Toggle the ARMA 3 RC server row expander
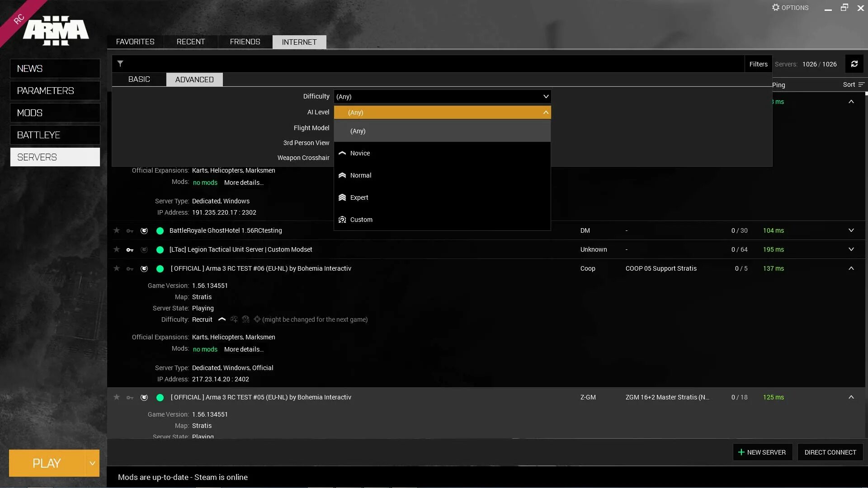The height and width of the screenshot is (488, 868). pos(851,268)
